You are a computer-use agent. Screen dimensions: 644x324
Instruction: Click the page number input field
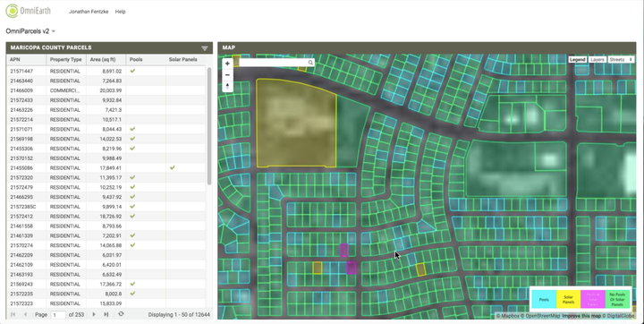[x=58, y=314]
